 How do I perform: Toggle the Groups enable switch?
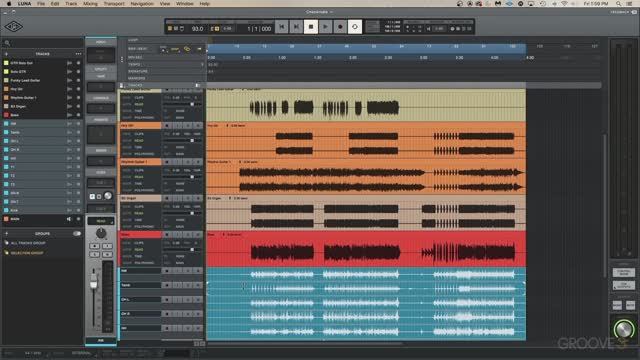pyautogui.click(x=77, y=233)
